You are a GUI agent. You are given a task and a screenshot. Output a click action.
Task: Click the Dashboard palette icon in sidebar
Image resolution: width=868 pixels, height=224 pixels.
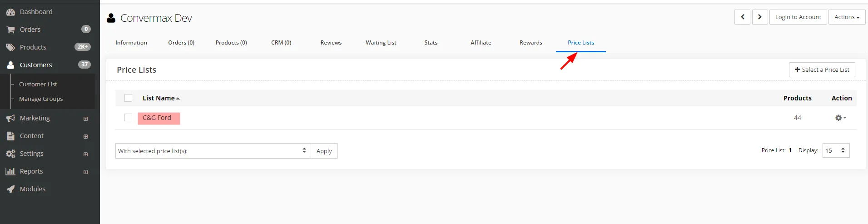pyautogui.click(x=10, y=12)
